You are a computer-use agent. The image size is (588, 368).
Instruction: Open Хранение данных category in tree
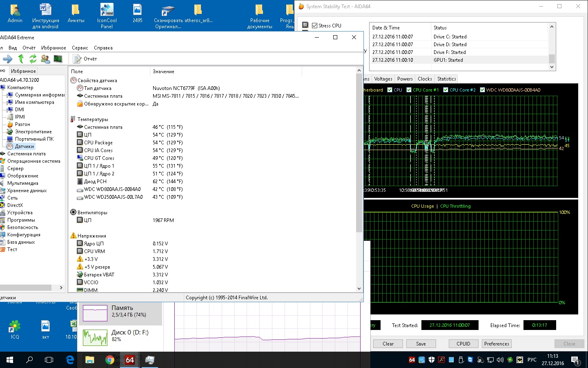point(27,191)
